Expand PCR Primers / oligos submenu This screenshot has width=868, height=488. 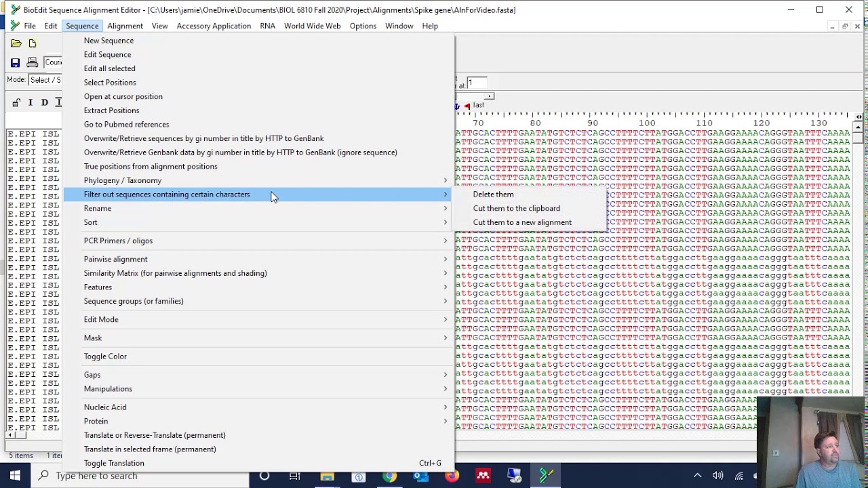258,241
